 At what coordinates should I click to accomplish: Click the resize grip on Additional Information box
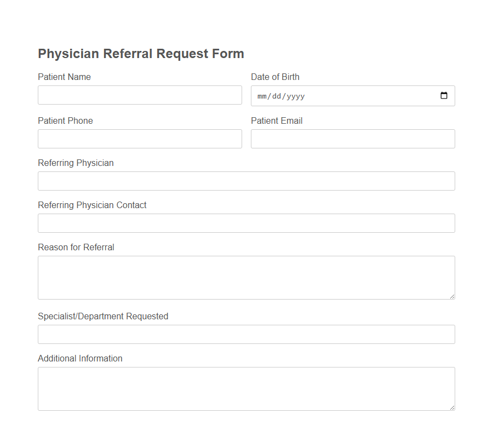[x=451, y=407]
